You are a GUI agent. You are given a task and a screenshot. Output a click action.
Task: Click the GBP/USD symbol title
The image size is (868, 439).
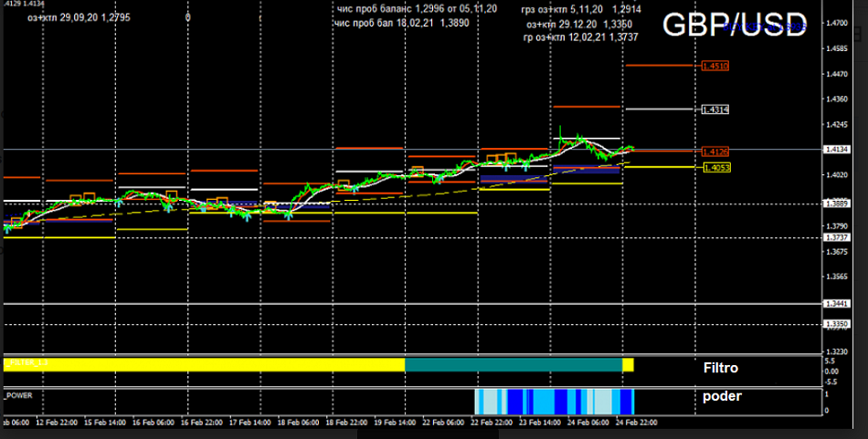tap(734, 25)
